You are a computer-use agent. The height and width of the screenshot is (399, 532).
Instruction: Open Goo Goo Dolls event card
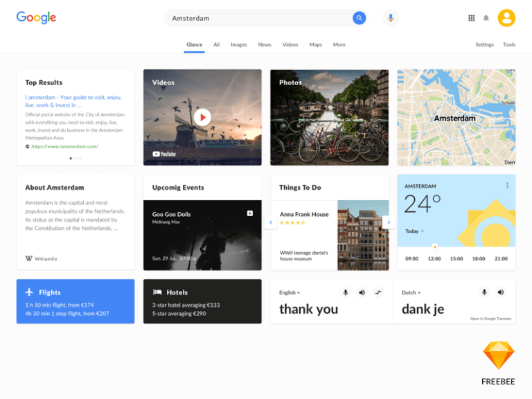point(202,235)
